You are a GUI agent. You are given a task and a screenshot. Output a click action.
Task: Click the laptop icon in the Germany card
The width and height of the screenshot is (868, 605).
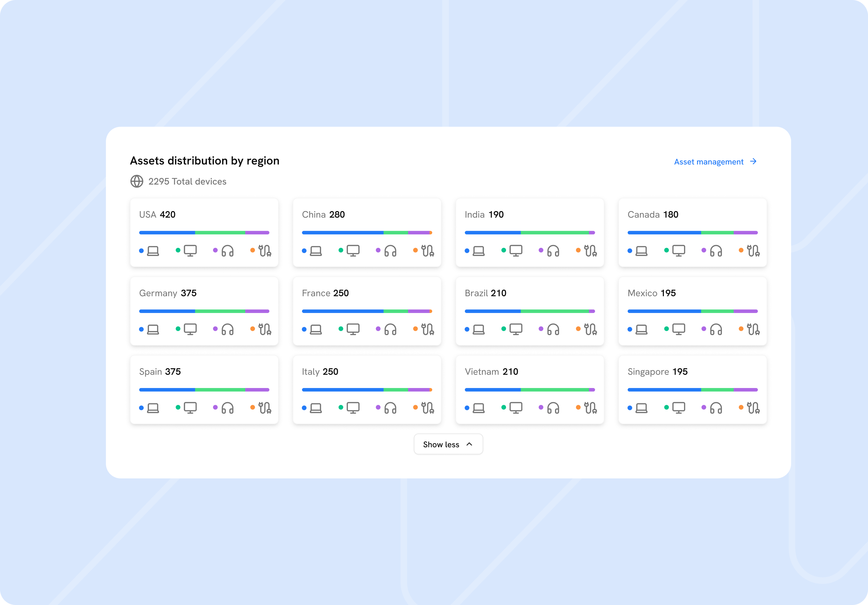pyautogui.click(x=153, y=329)
